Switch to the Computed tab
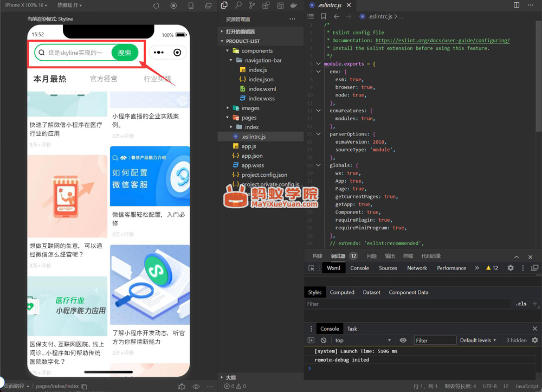Image resolution: width=542 pixels, height=392 pixels. (x=342, y=292)
